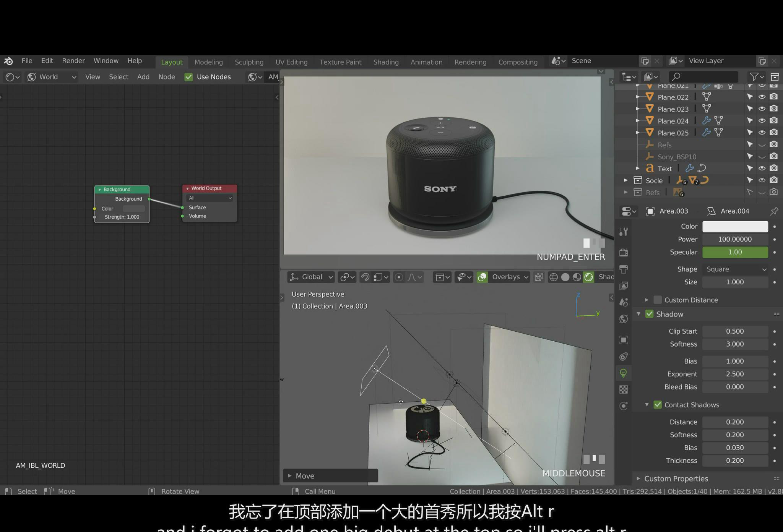Open the Object Constraints properties icon
The image size is (783, 532).
(x=624, y=357)
